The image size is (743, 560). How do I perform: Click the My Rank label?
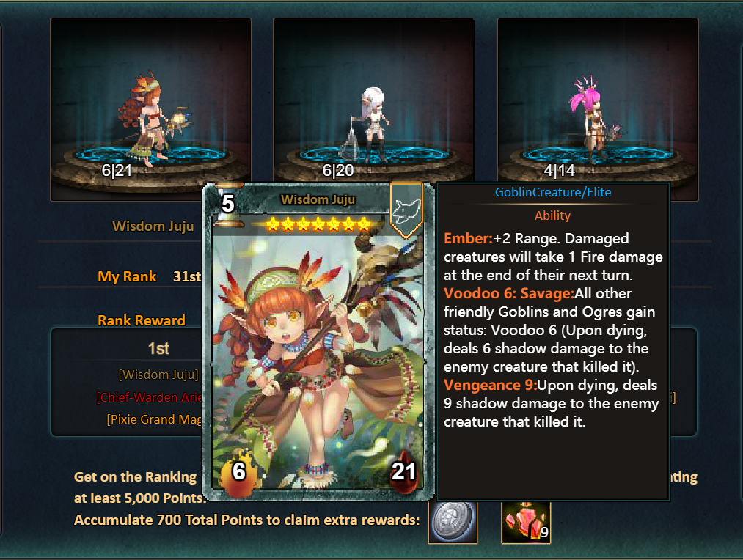[x=127, y=276]
